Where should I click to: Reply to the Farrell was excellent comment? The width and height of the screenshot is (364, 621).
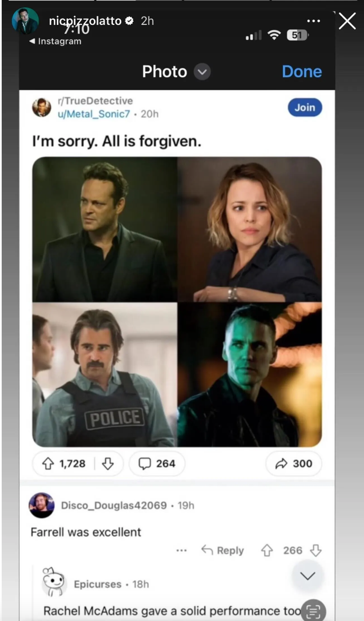tap(222, 550)
